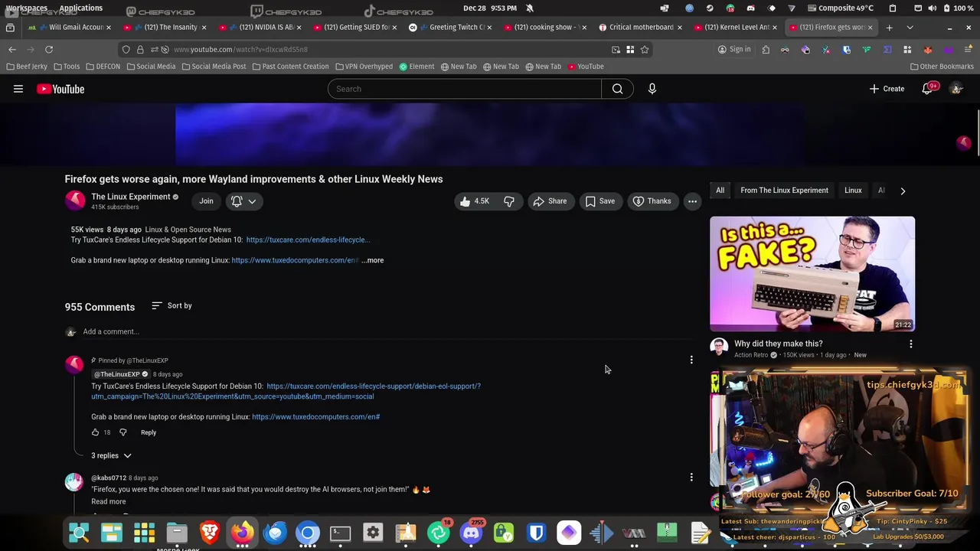
Task: Open the account avatar menu
Action: [956, 89]
